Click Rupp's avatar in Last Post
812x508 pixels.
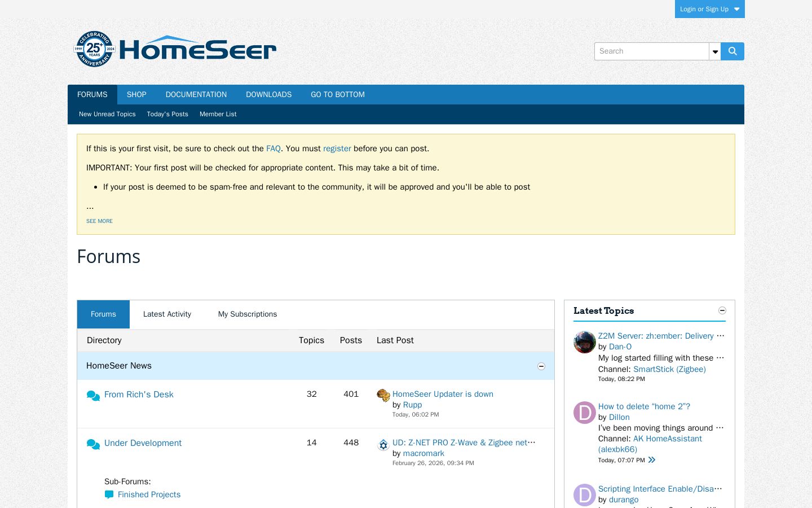point(383,395)
